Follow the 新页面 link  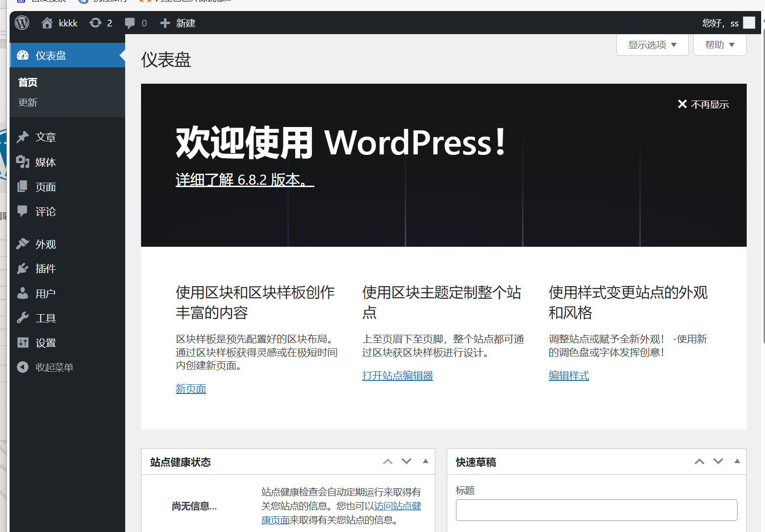191,389
